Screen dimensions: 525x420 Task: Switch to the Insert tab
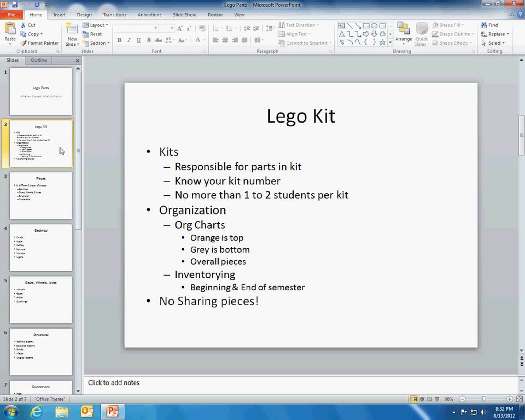coord(59,15)
